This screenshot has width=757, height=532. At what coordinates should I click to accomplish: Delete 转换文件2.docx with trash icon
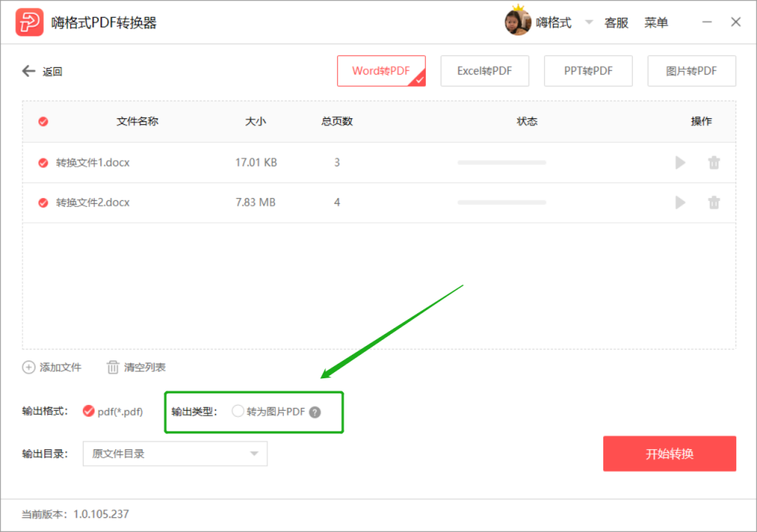(714, 202)
